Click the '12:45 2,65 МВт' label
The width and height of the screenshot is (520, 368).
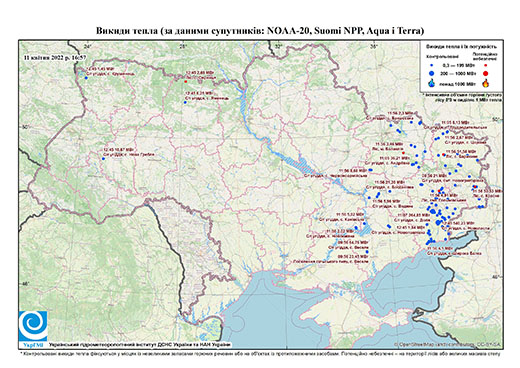tap(200, 72)
